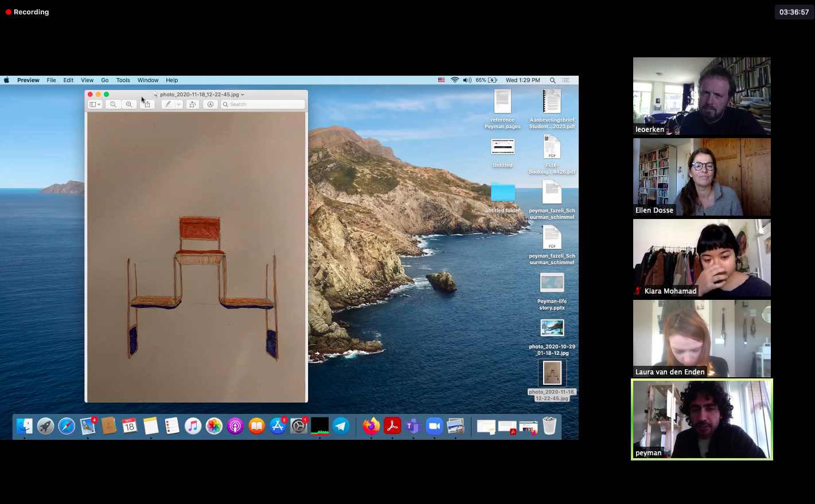815x504 pixels.
Task: Select the untitled folder on desktop
Action: 502,197
